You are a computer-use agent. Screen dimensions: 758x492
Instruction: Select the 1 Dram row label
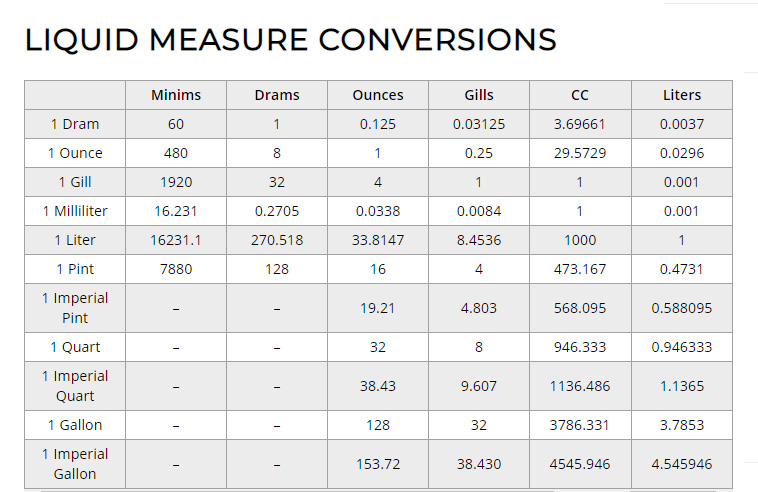[75, 124]
